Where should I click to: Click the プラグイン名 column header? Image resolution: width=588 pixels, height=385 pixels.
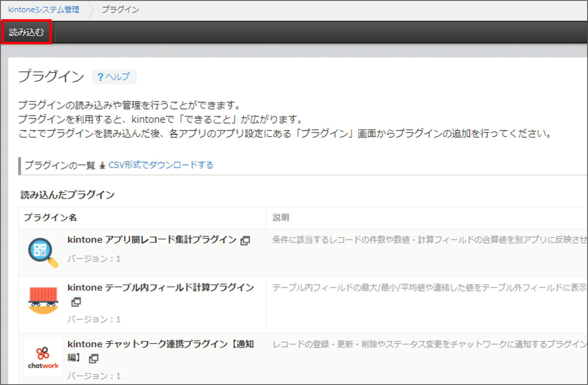click(50, 217)
